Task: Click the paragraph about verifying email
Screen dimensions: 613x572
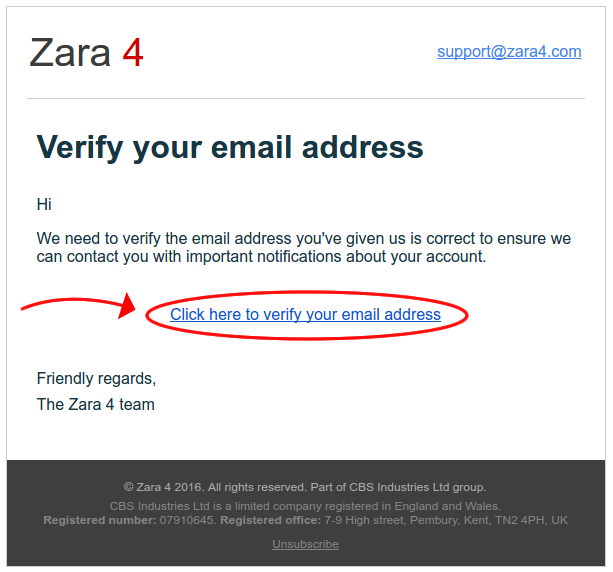Action: tap(304, 247)
